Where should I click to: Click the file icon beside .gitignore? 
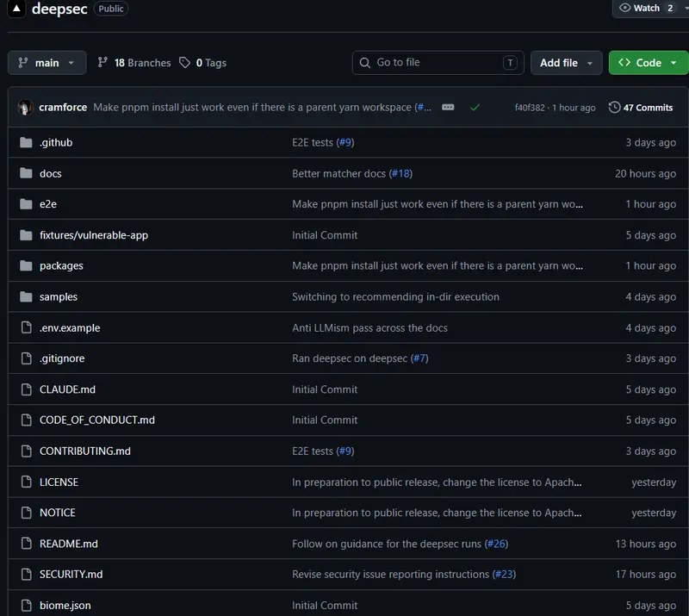[27, 358]
